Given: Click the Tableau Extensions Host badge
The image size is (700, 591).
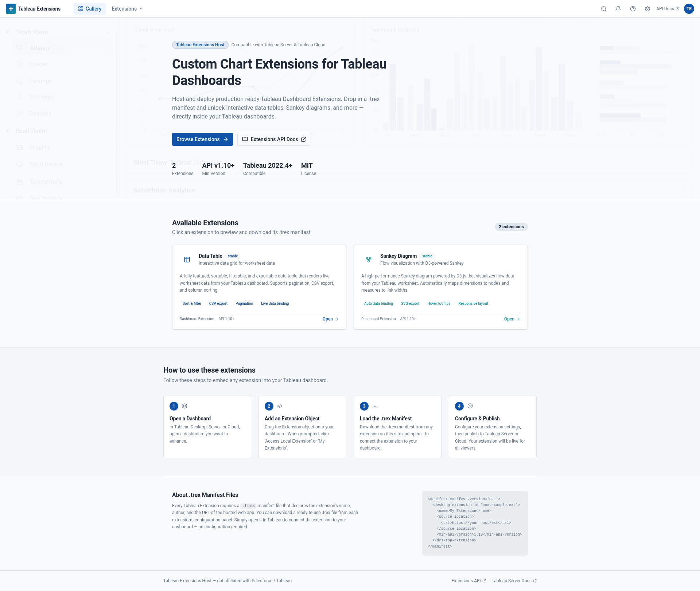Looking at the screenshot, I should point(200,45).
